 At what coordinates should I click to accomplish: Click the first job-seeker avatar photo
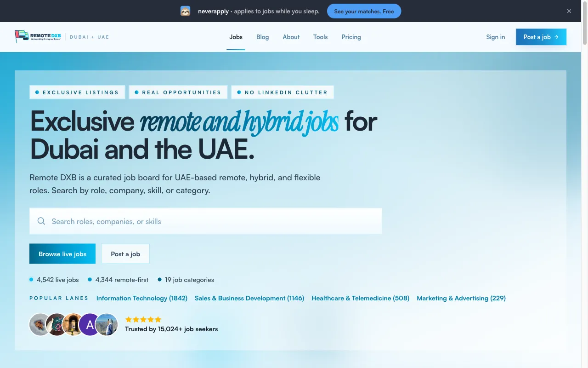pyautogui.click(x=39, y=325)
